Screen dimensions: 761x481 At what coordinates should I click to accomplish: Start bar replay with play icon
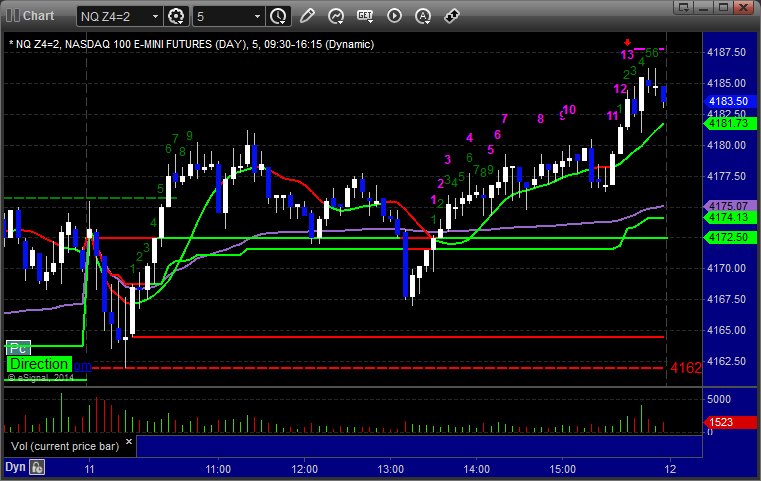point(394,16)
